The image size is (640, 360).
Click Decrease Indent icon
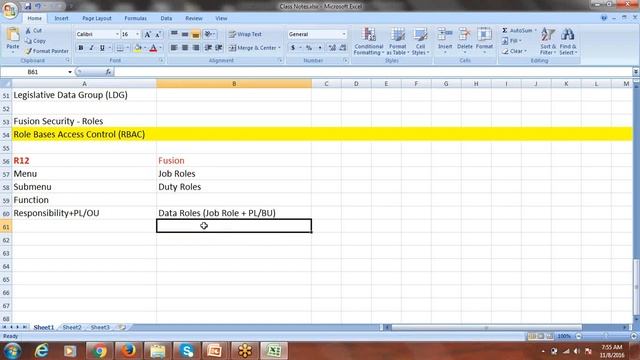(208, 48)
